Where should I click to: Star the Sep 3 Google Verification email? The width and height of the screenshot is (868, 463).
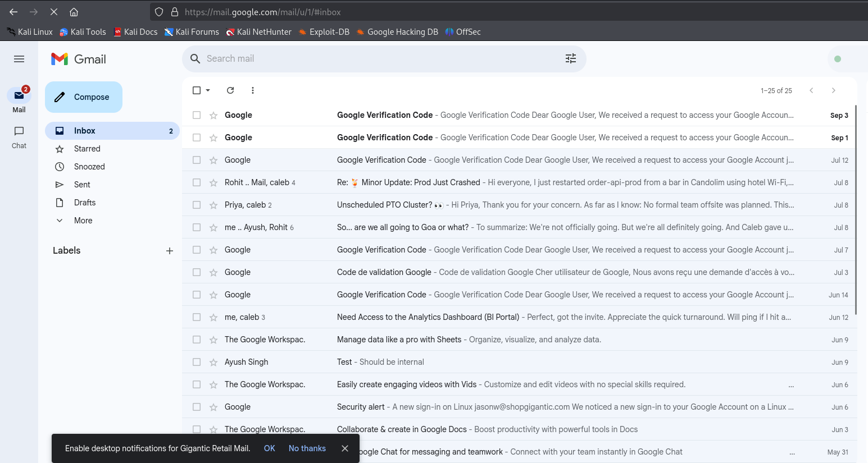[213, 115]
